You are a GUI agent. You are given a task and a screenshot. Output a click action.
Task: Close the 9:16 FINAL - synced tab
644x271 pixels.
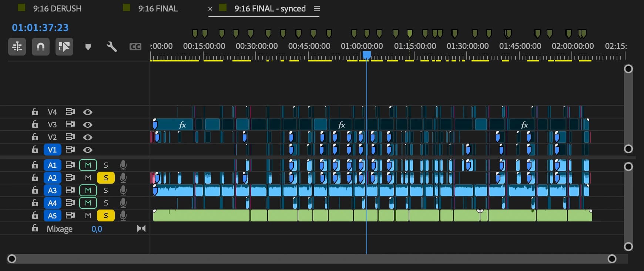click(x=210, y=9)
